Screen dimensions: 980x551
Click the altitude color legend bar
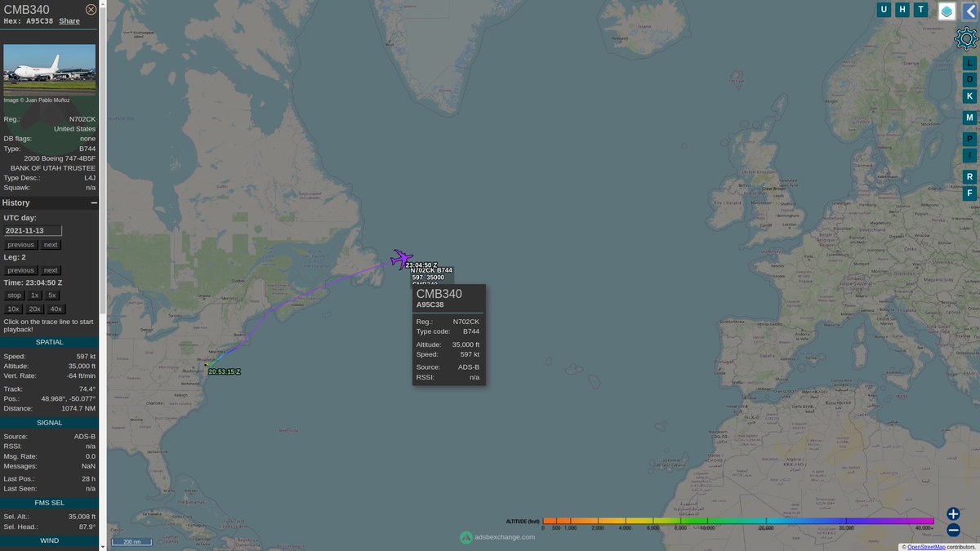pyautogui.click(x=737, y=521)
